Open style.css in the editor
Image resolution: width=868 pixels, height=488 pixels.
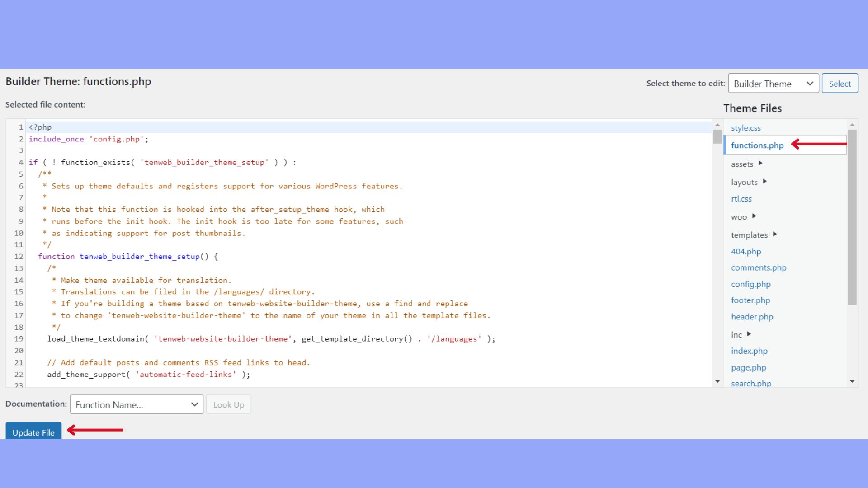[x=745, y=128]
